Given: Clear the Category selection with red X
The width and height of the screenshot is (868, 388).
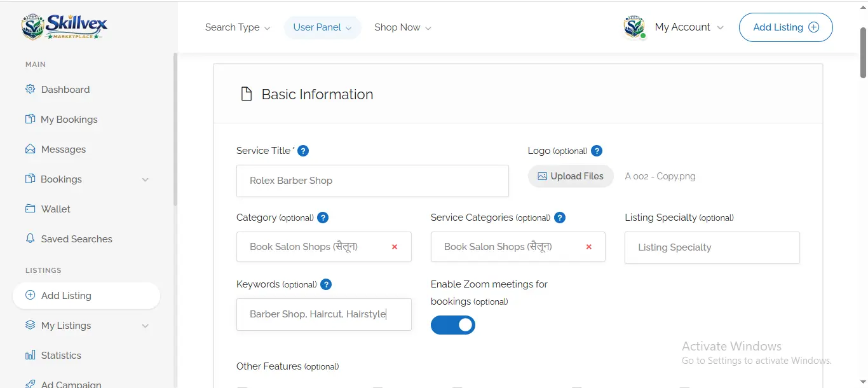Looking at the screenshot, I should (395, 247).
